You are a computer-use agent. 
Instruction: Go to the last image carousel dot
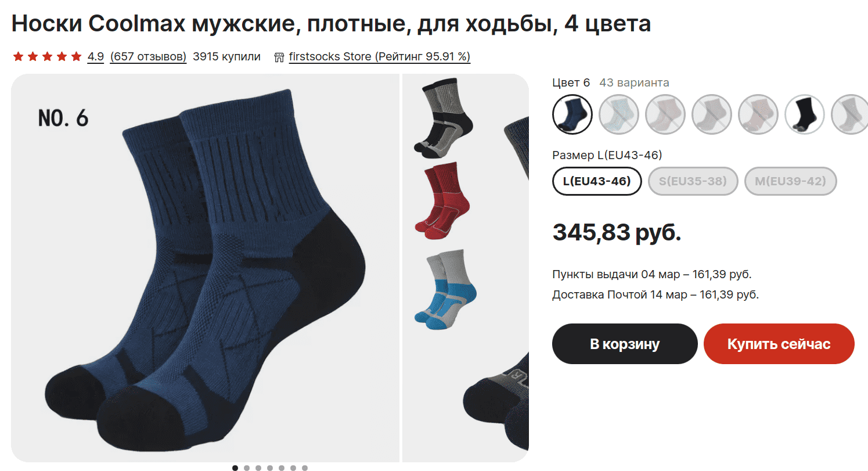tap(305, 468)
